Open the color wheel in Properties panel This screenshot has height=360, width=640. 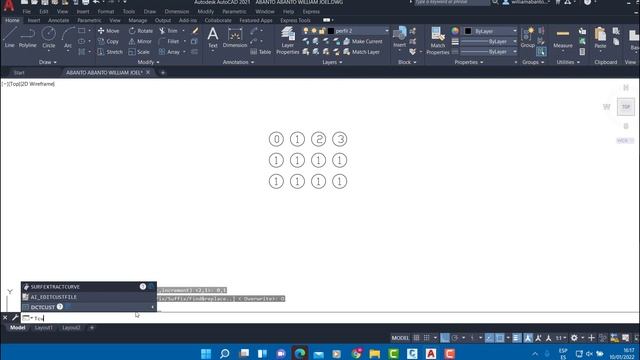click(455, 31)
